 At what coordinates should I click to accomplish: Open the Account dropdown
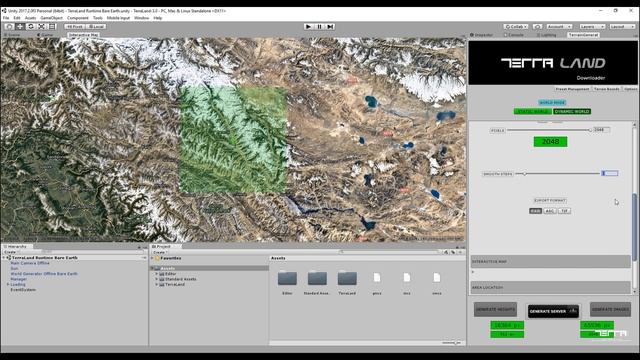tap(559, 27)
